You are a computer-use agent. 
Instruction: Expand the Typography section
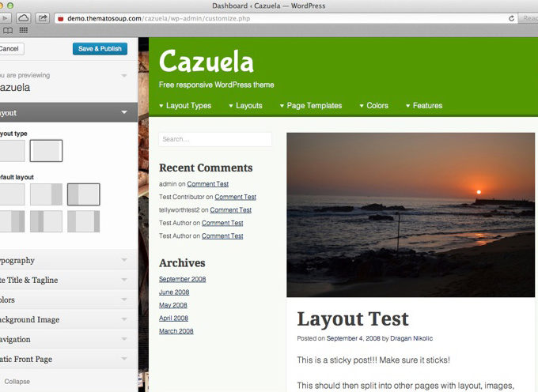coord(63,260)
